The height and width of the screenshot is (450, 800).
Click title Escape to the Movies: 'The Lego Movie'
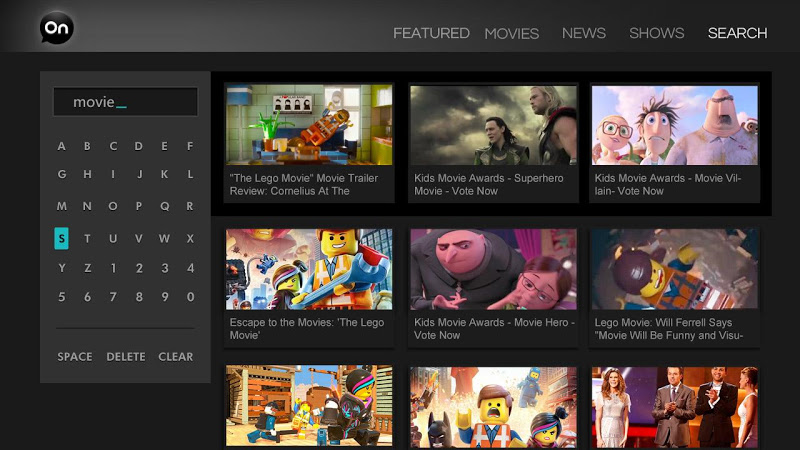(307, 329)
